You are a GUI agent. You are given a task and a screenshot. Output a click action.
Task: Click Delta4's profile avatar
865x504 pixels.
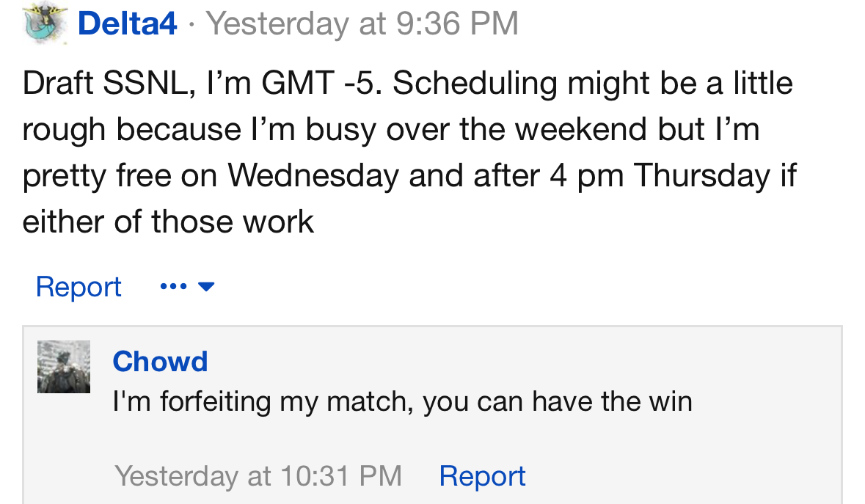tap(45, 23)
